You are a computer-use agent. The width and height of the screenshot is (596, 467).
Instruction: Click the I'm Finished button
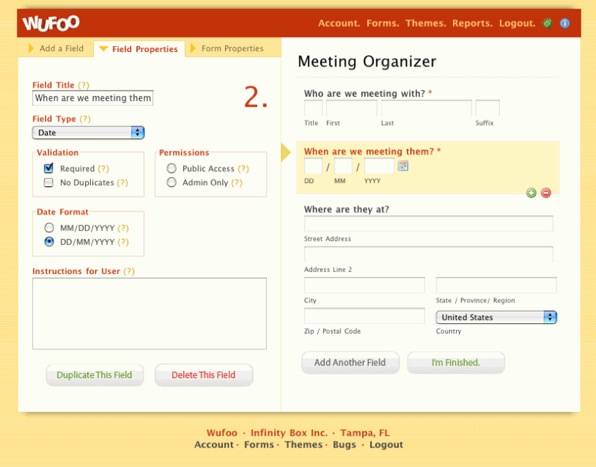coord(456,363)
